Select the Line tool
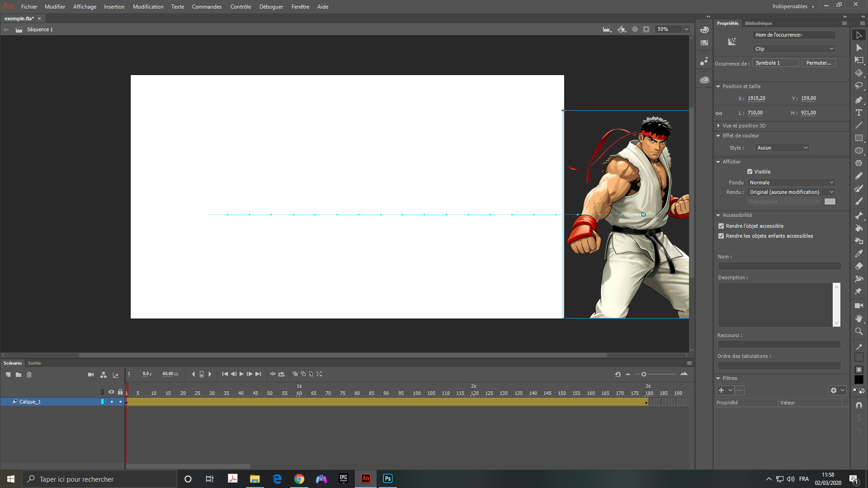868x488 pixels. pos(859,125)
